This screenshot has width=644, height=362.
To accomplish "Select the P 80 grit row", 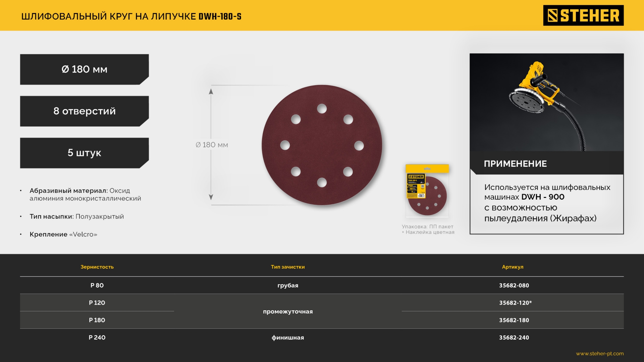I will point(97,286).
